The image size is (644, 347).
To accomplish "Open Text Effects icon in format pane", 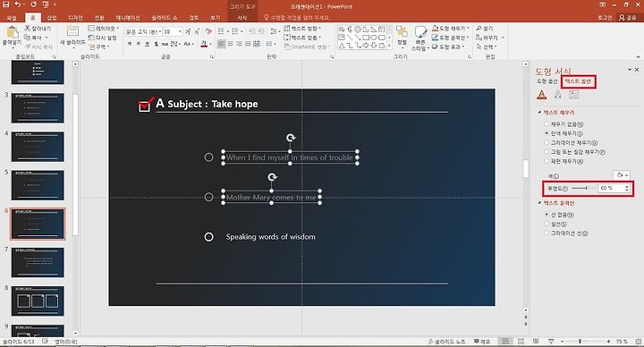I will (558, 95).
